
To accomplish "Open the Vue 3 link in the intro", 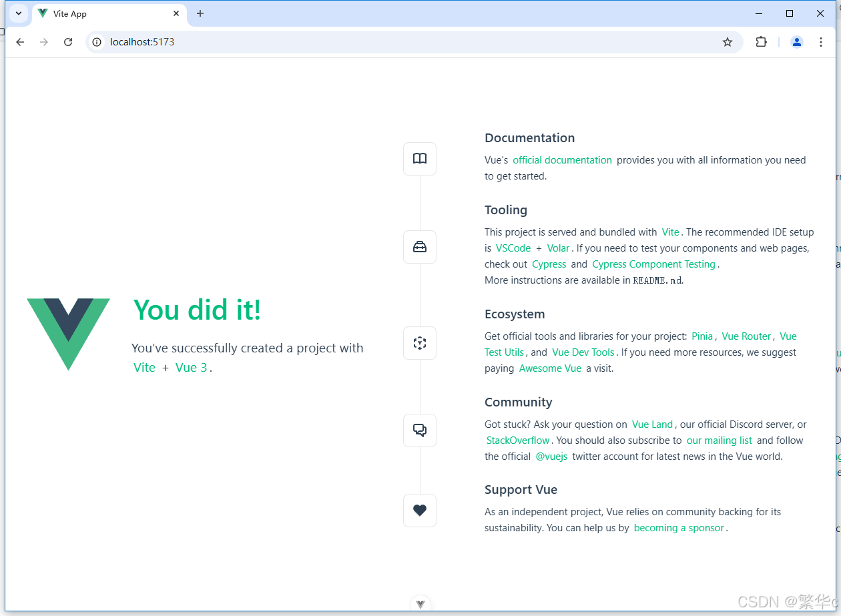I will [192, 368].
